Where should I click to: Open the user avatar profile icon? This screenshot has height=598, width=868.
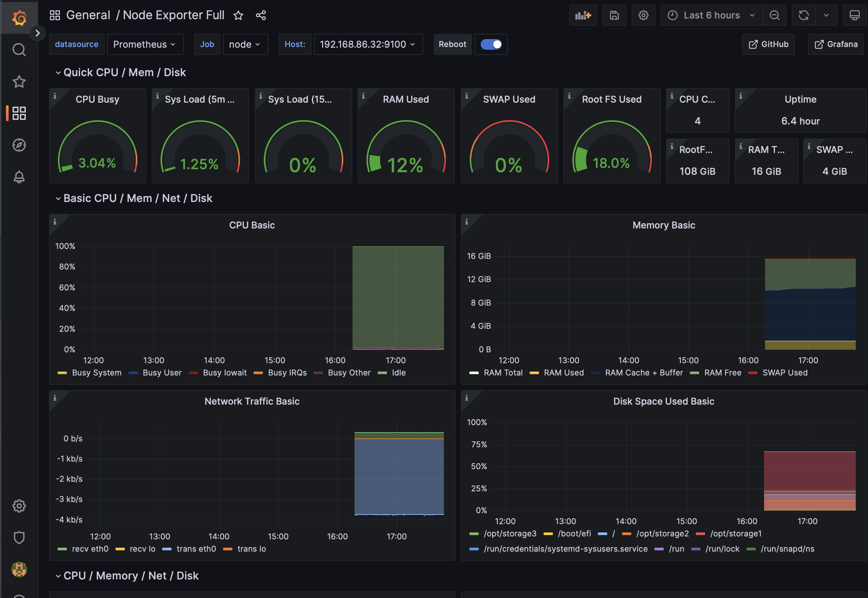(19, 570)
